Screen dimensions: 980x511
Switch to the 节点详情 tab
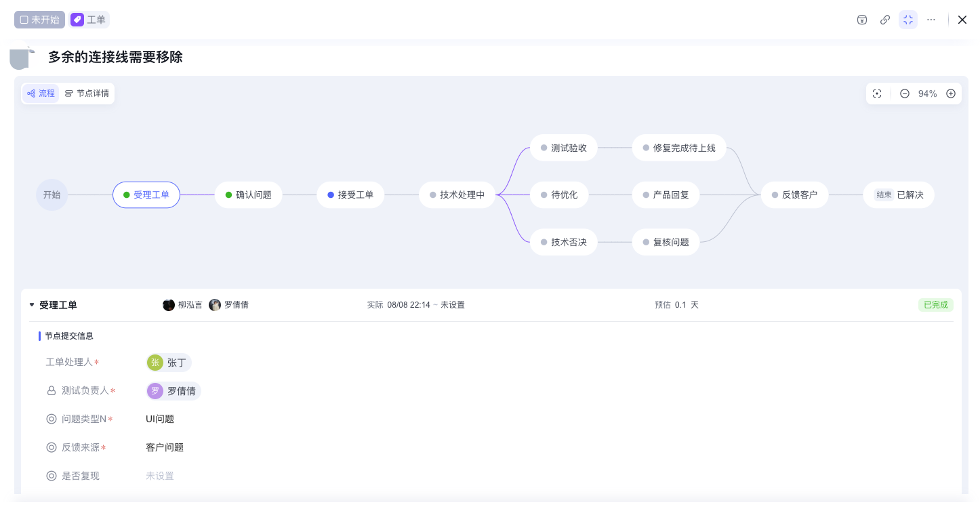[87, 94]
